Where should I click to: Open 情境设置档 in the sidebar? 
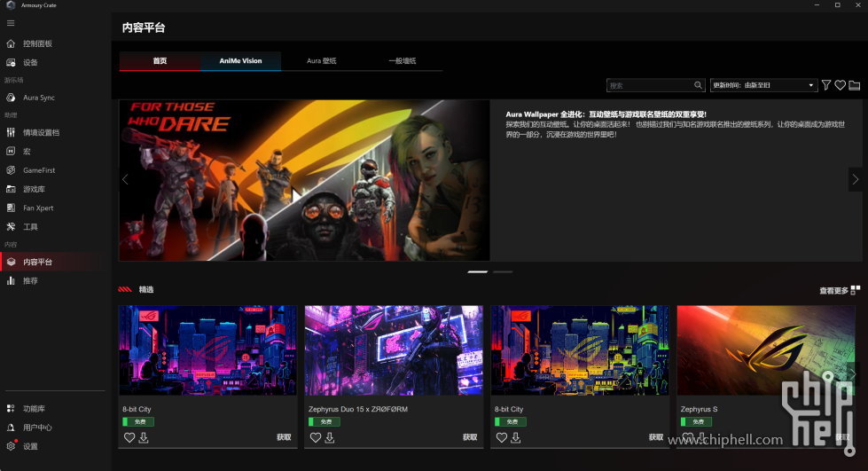pyautogui.click(x=41, y=132)
